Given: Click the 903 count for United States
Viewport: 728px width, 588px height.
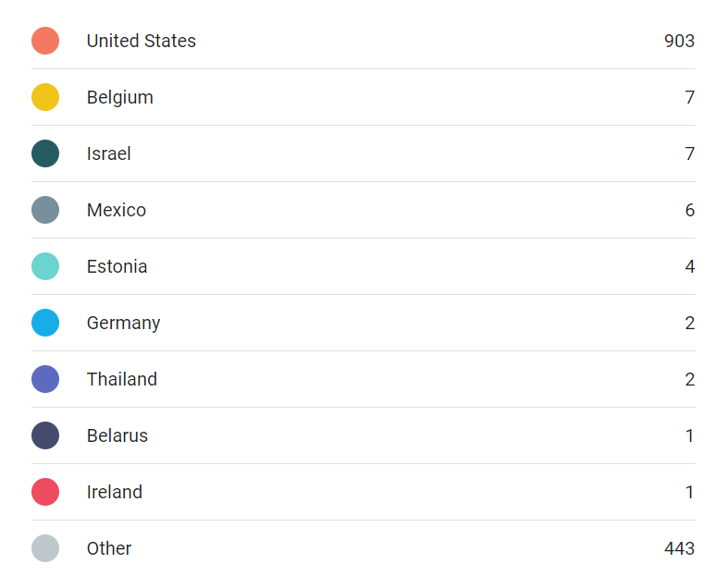Looking at the screenshot, I should point(679,41).
